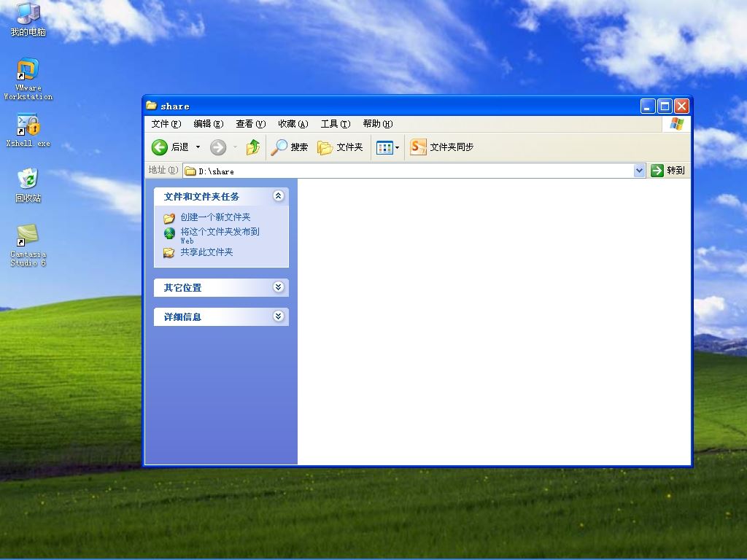The width and height of the screenshot is (747, 560).
Task: Select Xshell.exe desktop shortcut
Action: (28, 131)
